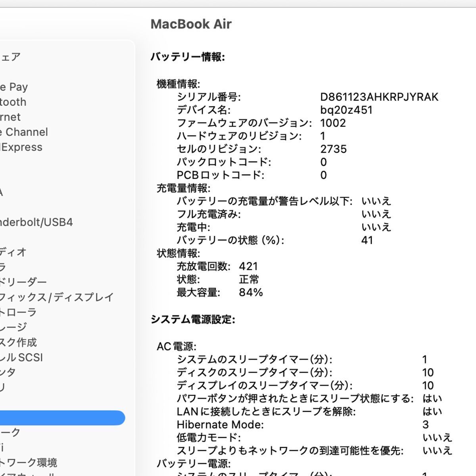Select the 'フィックス/ディスプレイ' sidebar row
This screenshot has height=476, width=476.
[x=57, y=297]
